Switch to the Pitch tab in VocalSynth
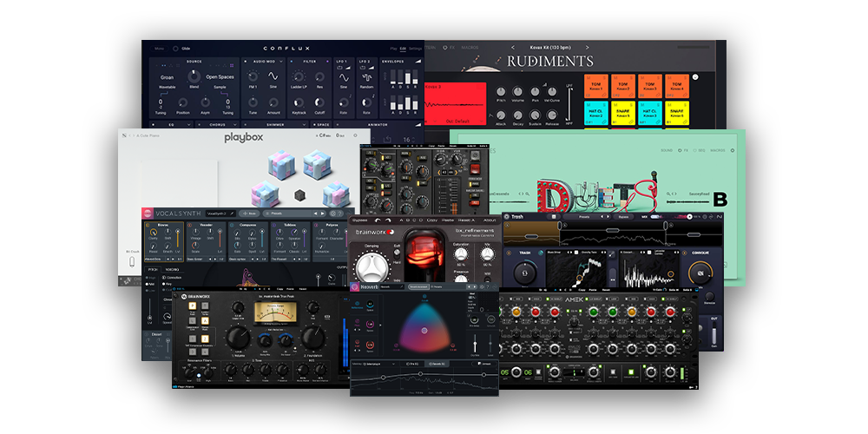 pyautogui.click(x=153, y=269)
